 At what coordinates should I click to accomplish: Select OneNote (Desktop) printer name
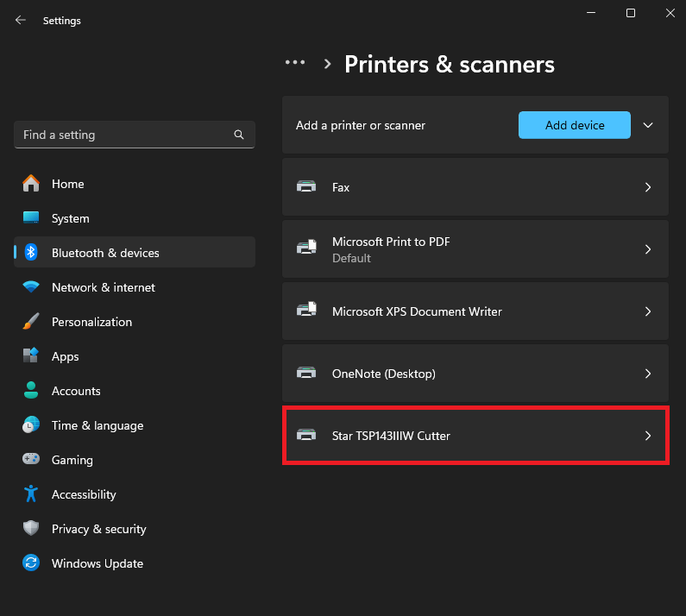tap(384, 374)
